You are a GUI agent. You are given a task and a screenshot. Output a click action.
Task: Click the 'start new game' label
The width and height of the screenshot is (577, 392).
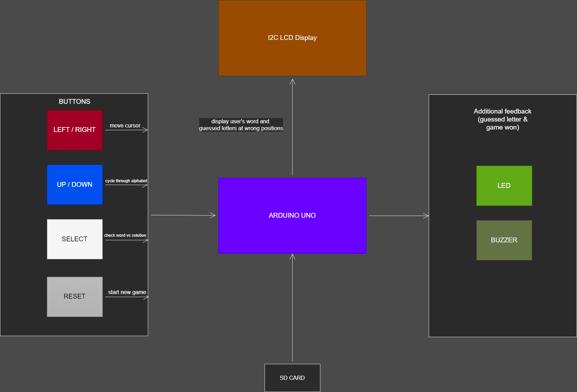coord(127,292)
